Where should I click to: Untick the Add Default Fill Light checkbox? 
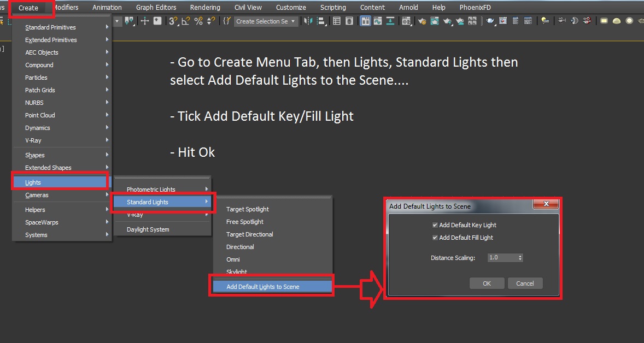click(x=435, y=238)
